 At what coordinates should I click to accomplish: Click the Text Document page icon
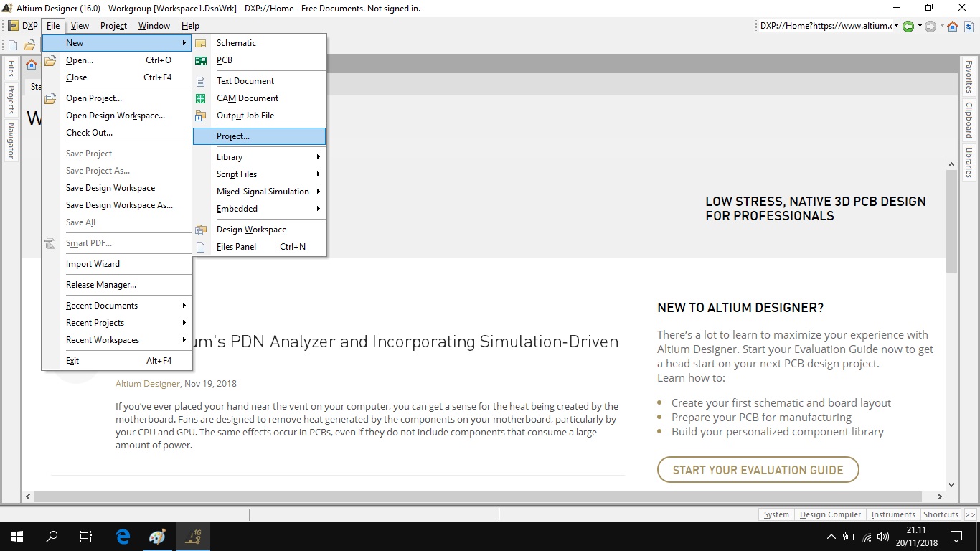[201, 81]
